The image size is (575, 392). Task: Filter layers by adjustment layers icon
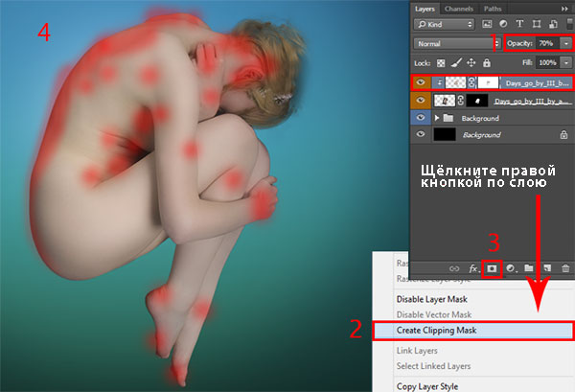coord(503,24)
